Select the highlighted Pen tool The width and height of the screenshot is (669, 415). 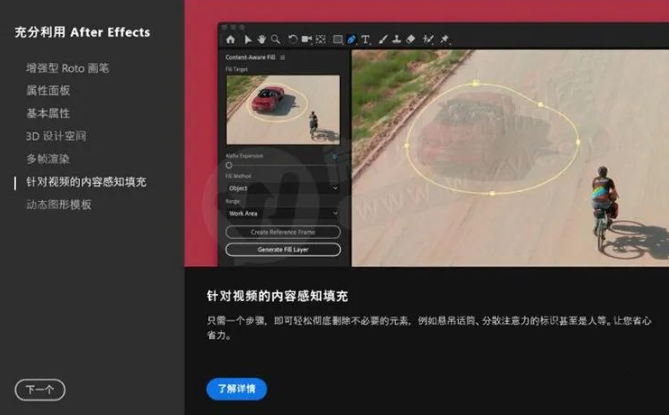tap(351, 40)
